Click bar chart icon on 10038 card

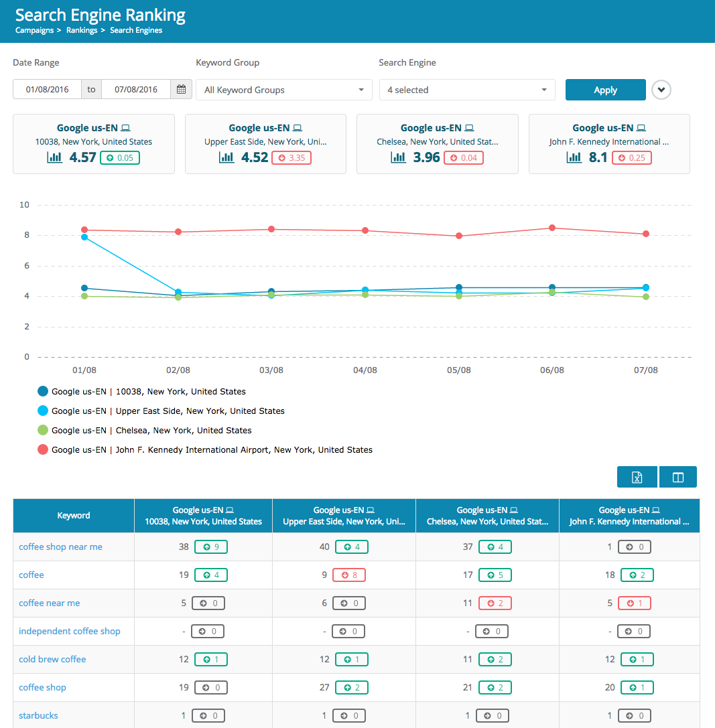pyautogui.click(x=54, y=157)
